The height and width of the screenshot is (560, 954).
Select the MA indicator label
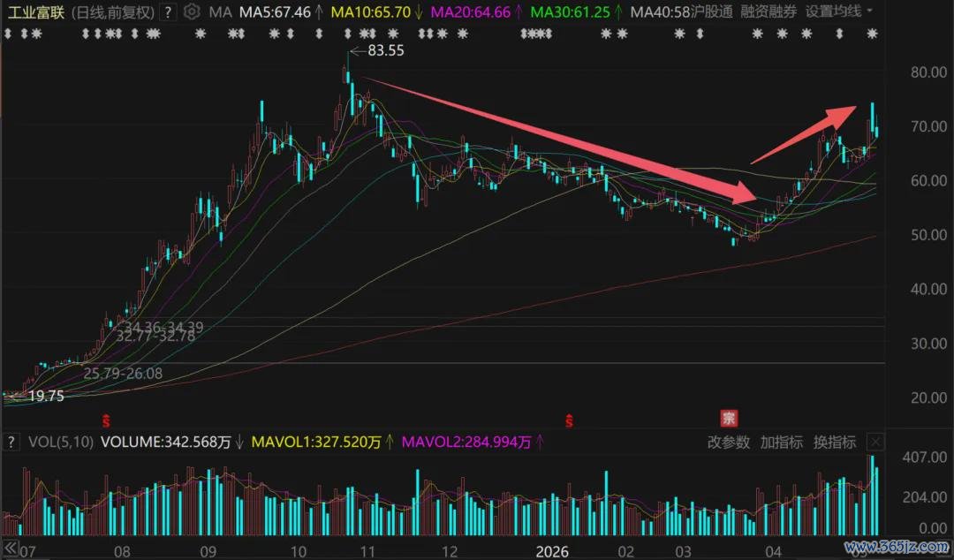220,11
